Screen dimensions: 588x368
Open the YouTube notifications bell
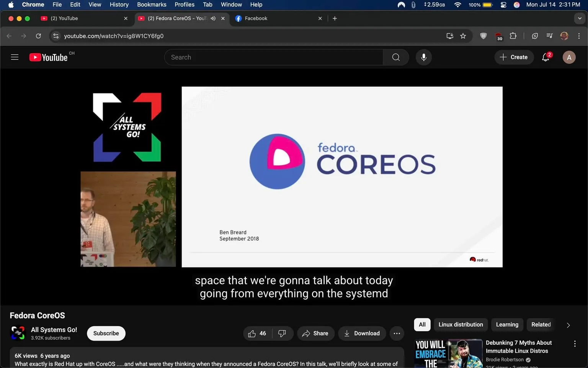click(545, 57)
